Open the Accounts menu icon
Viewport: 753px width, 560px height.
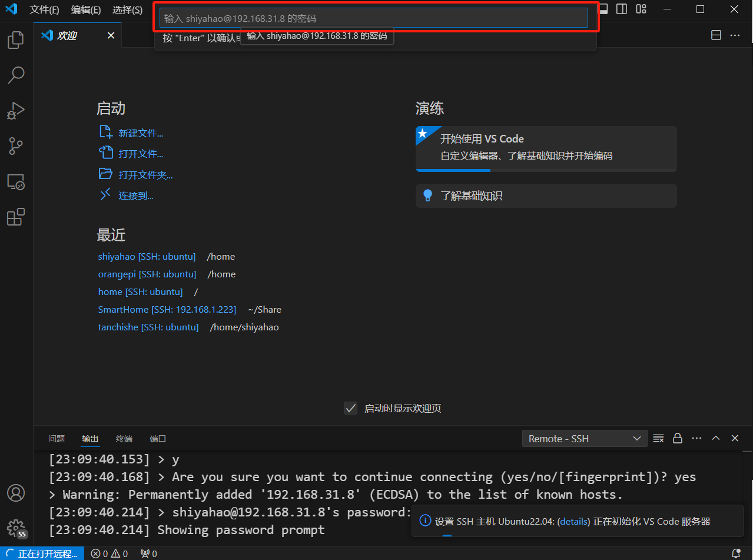point(16,492)
